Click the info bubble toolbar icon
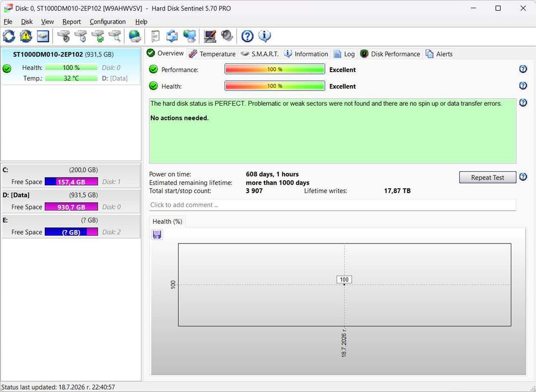536x392 pixels. [x=264, y=36]
